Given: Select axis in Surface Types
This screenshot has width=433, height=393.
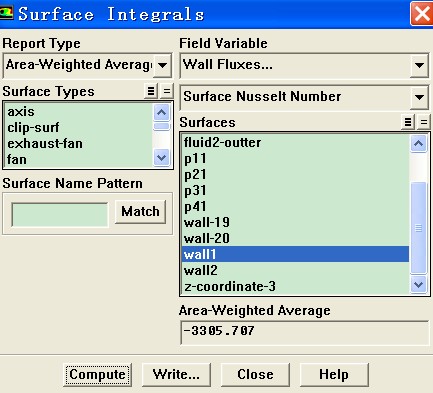Looking at the screenshot, I should pos(78,112).
